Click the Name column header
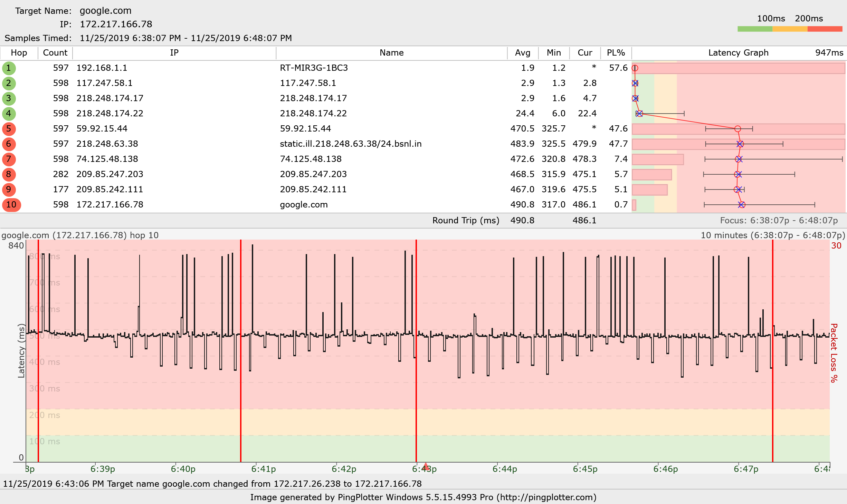Image resolution: width=847 pixels, height=504 pixels. (x=391, y=53)
